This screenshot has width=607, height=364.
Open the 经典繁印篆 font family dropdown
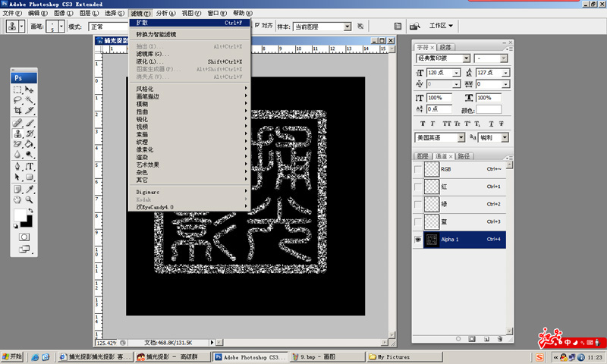[465, 58]
